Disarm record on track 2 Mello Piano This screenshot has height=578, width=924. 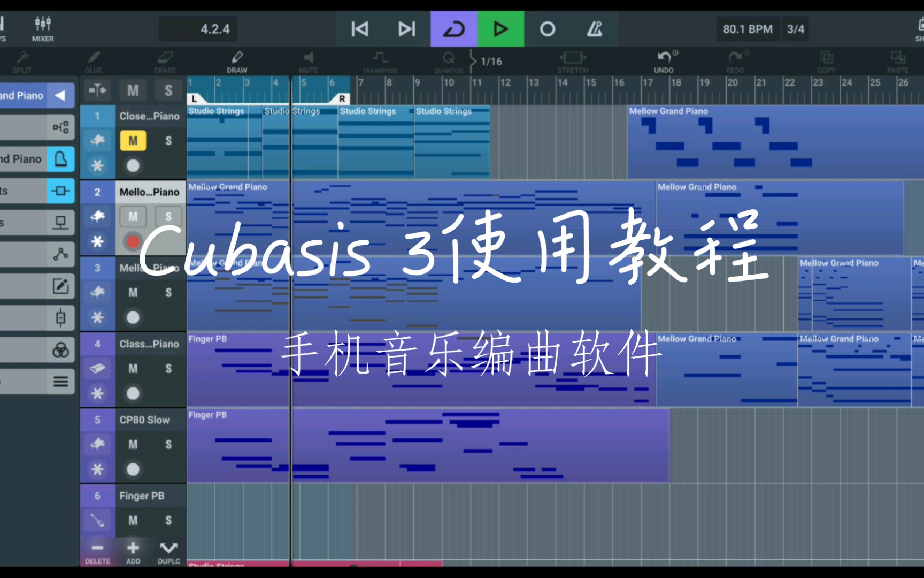[x=133, y=242]
